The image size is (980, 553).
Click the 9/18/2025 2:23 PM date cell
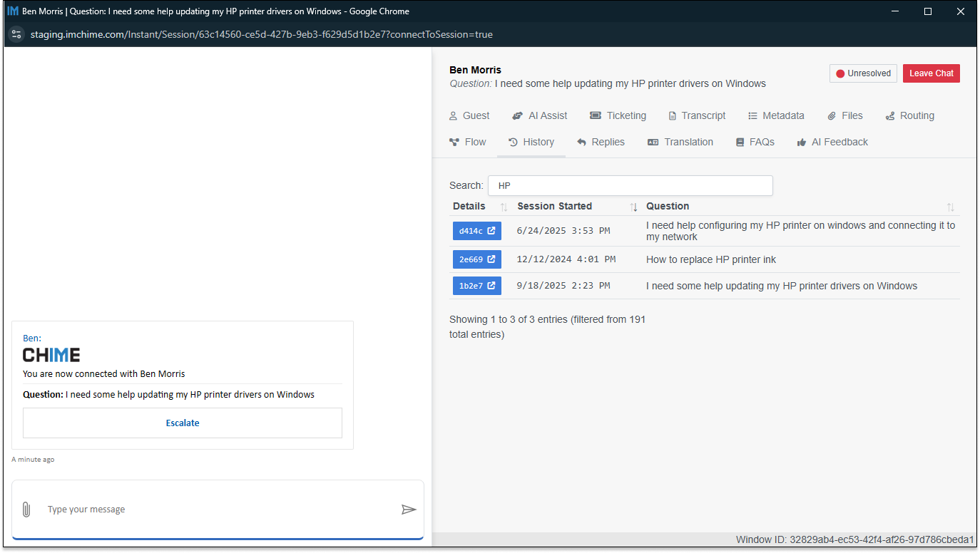[x=563, y=286]
